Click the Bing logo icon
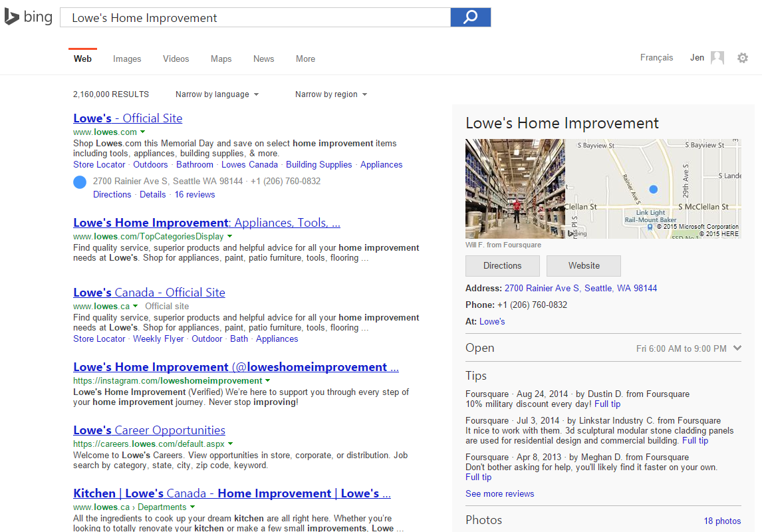 [x=12, y=17]
